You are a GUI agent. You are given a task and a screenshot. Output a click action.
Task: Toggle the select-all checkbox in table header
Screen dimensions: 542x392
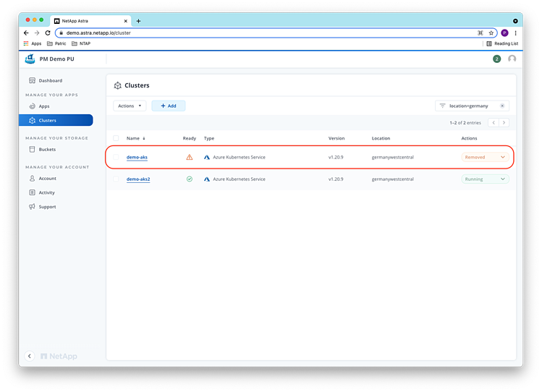116,138
